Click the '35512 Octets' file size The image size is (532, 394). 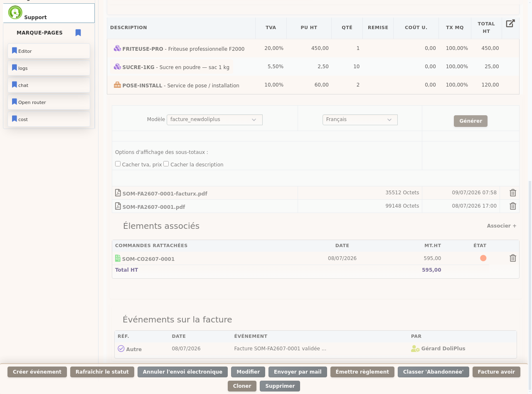point(402,193)
